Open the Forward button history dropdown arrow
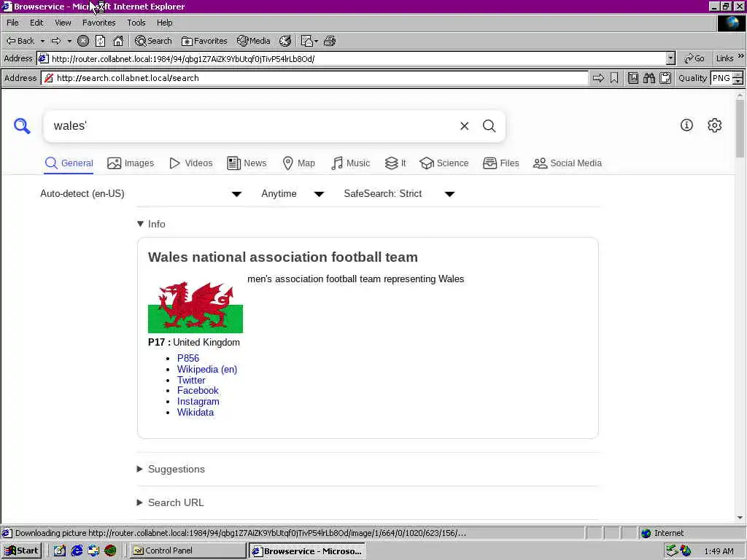This screenshot has height=560, width=747. (x=69, y=41)
